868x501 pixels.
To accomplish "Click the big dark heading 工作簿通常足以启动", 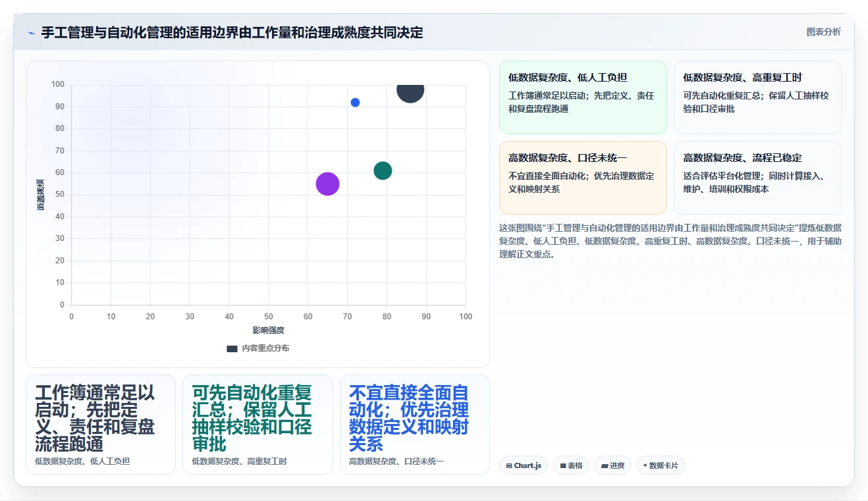I will pyautogui.click(x=95, y=417).
